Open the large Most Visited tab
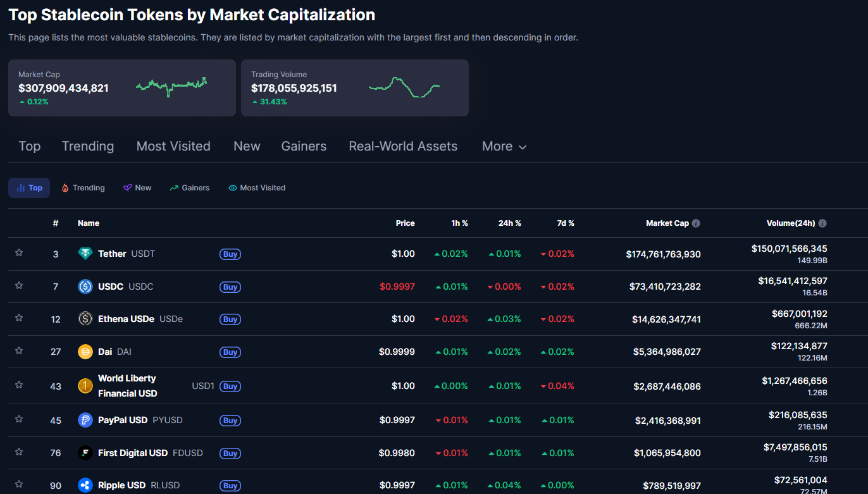The width and height of the screenshot is (868, 494). click(x=173, y=146)
